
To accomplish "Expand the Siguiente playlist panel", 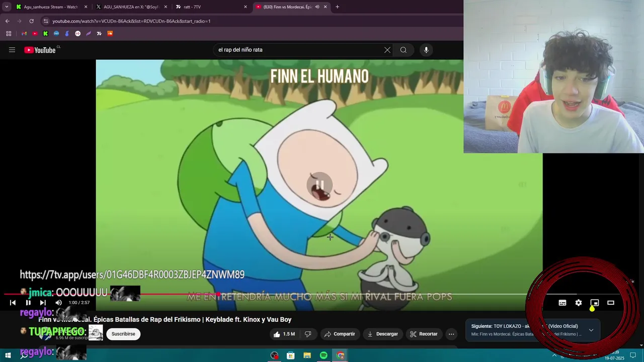I will [x=591, y=330].
